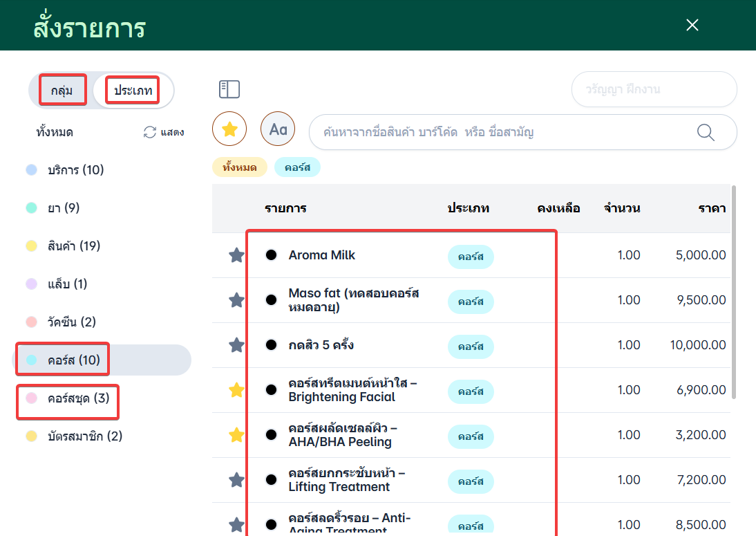Click the refresh แสดง icon

[x=149, y=132]
